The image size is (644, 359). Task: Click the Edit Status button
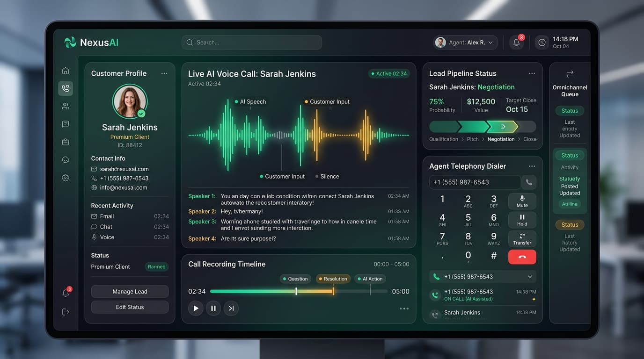pyautogui.click(x=130, y=307)
